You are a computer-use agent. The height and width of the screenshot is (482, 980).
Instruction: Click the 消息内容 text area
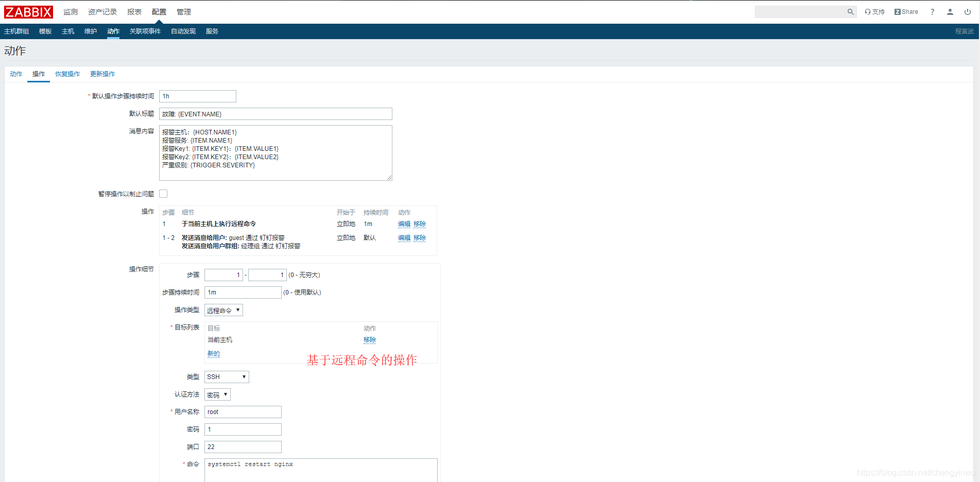(x=276, y=153)
